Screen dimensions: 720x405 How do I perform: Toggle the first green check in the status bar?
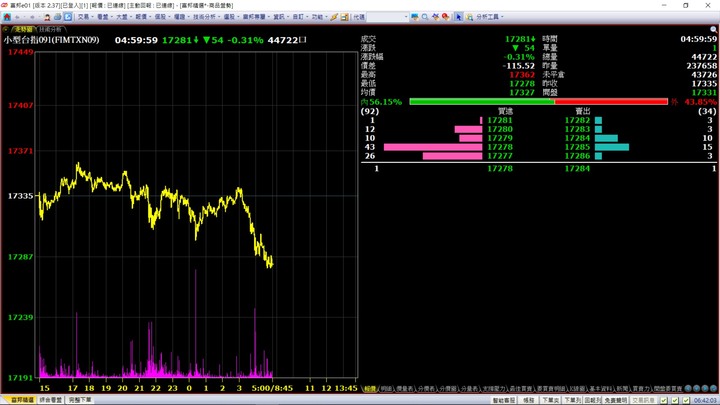(x=664, y=400)
